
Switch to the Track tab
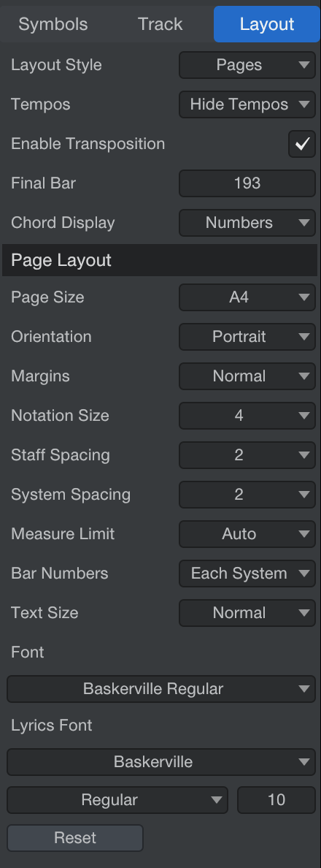[x=160, y=24]
